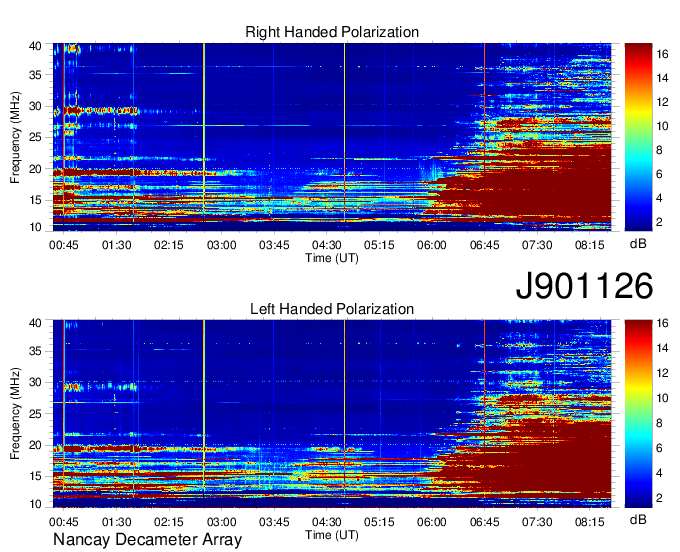
Task: Click the 01:30 time tick under the Right Handed plot
Action: (117, 245)
